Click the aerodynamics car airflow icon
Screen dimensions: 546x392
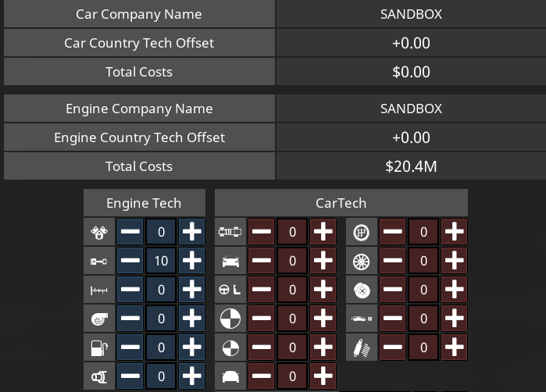(362, 319)
